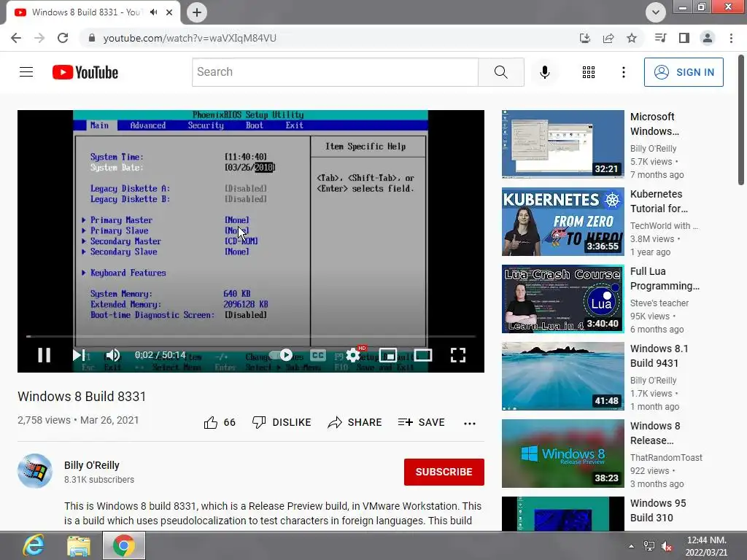The width and height of the screenshot is (747, 560).
Task: Click the video title Windows 8 Build 8331
Action: tap(82, 396)
